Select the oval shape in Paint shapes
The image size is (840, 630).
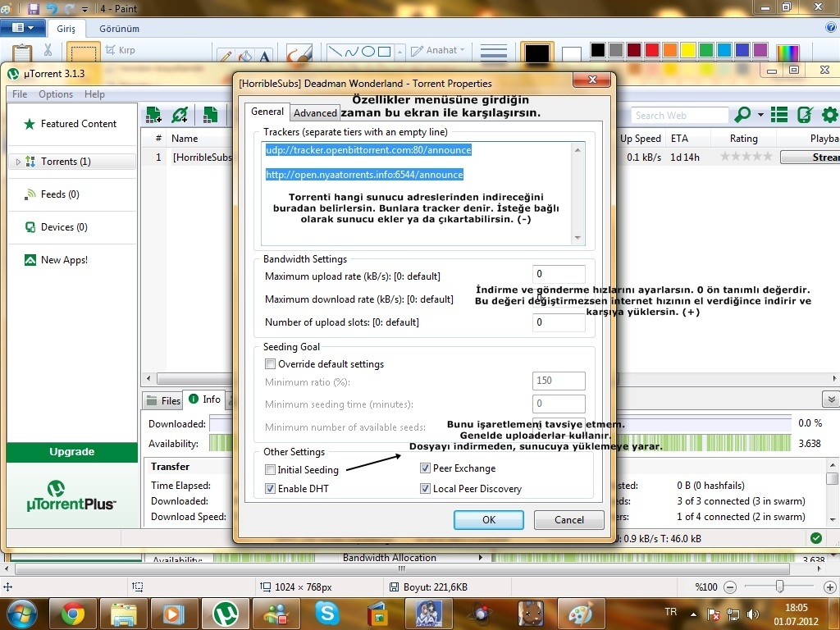[x=368, y=52]
